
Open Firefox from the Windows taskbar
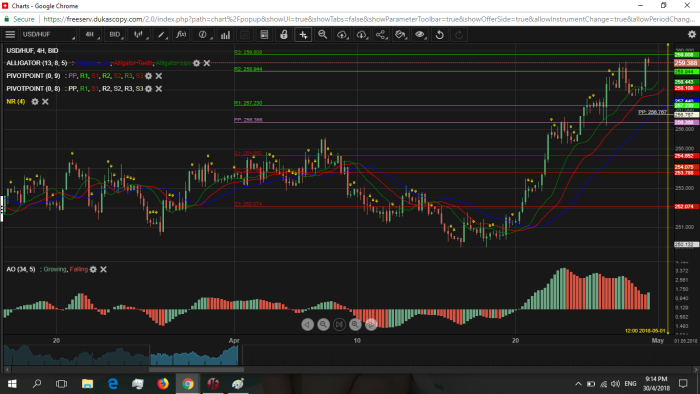[x=163, y=384]
